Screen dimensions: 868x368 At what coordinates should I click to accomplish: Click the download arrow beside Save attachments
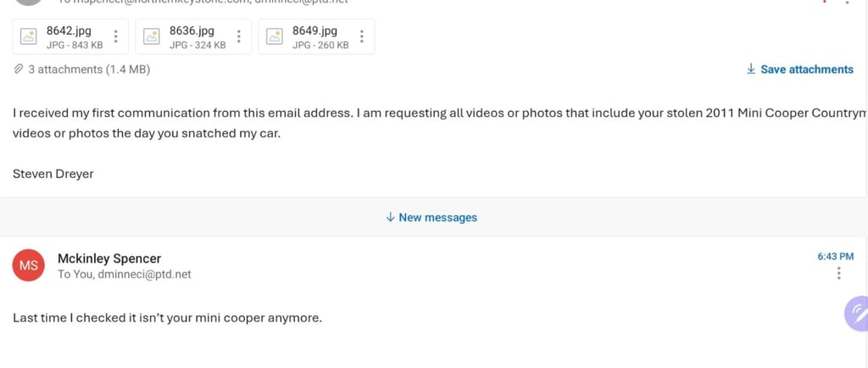click(x=751, y=69)
